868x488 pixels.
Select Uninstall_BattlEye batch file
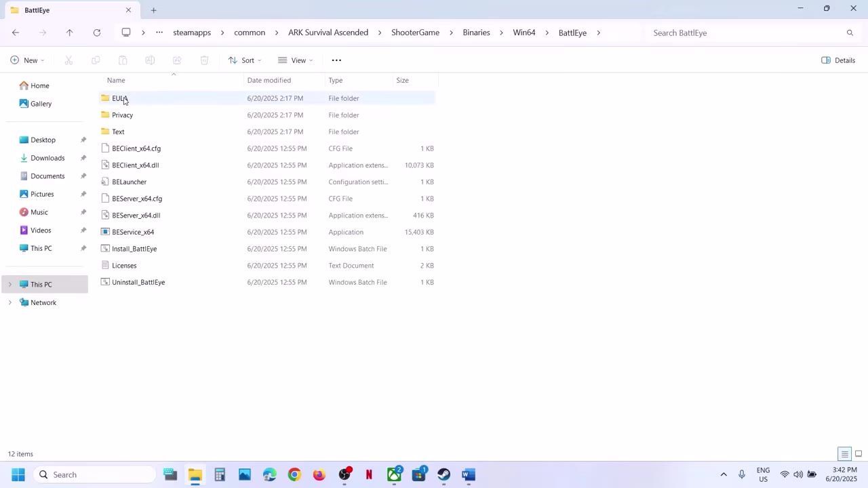267,282
